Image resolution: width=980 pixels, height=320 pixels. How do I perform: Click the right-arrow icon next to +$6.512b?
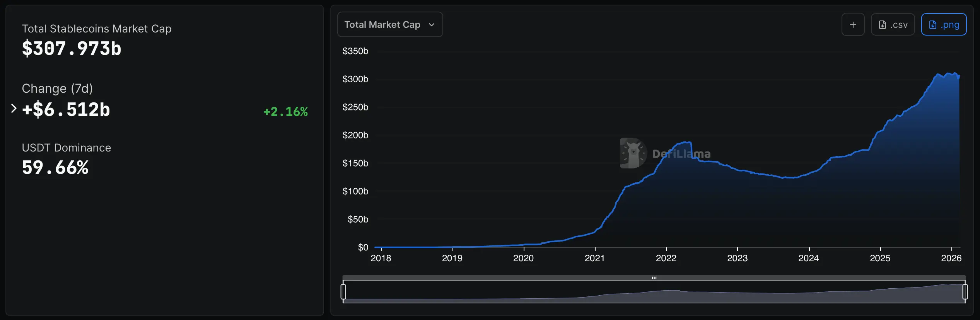point(14,109)
